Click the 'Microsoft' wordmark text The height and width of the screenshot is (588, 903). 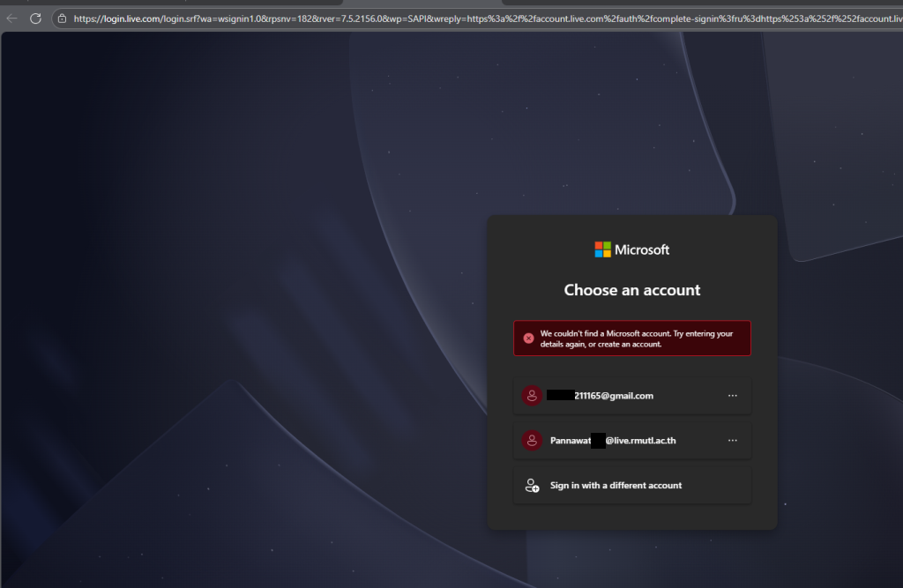point(642,249)
